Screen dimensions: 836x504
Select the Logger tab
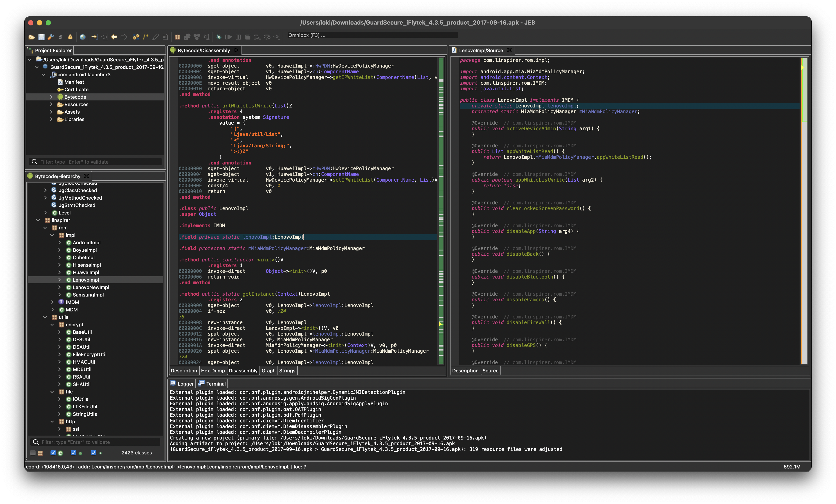pos(182,384)
